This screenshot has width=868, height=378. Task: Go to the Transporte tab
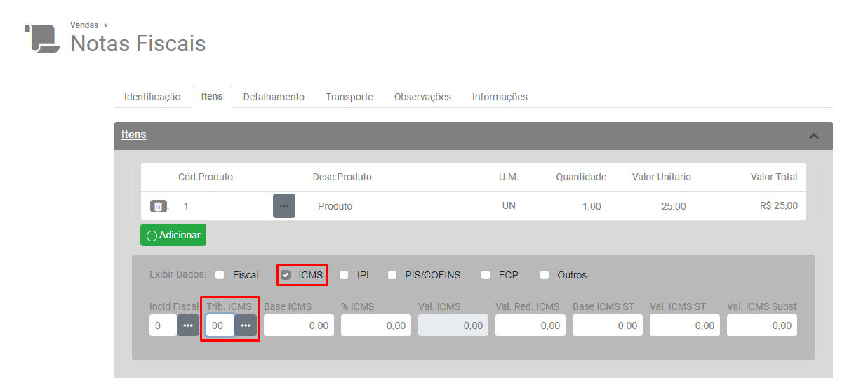tap(349, 97)
